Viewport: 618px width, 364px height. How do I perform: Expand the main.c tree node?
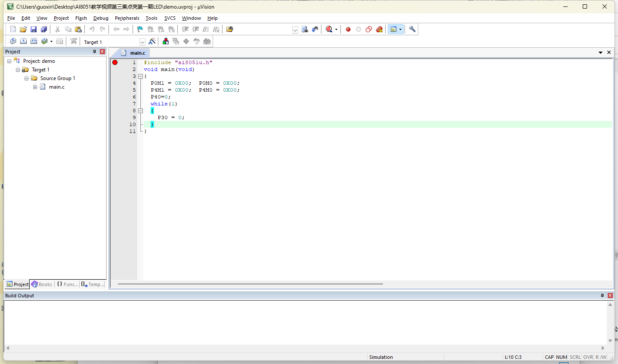tap(35, 87)
